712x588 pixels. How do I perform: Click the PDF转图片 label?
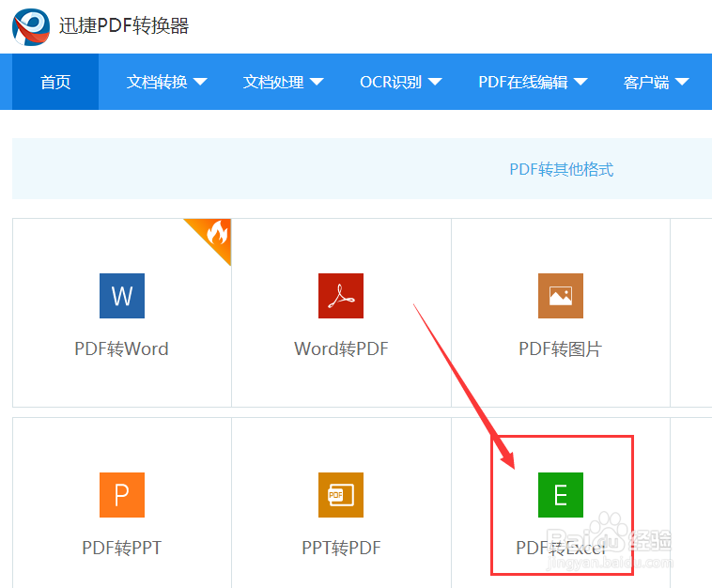point(561,348)
